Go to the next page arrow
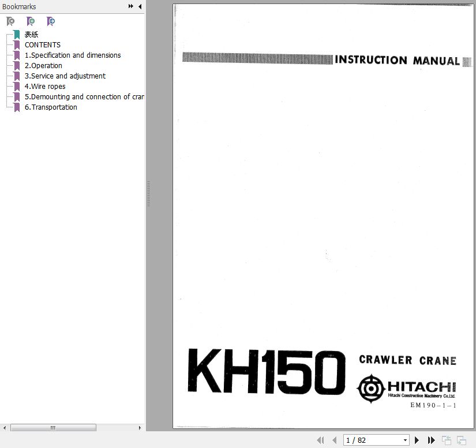476x448 pixels. [417, 440]
